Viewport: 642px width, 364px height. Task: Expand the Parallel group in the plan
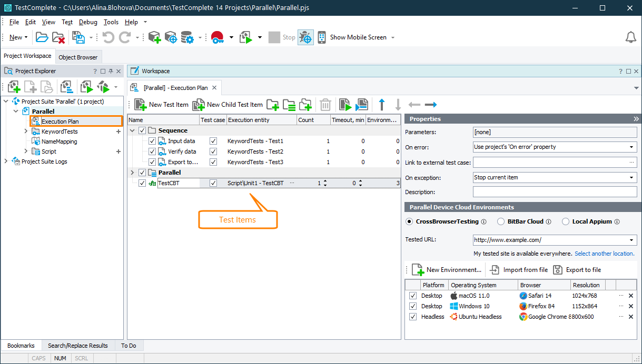(132, 173)
